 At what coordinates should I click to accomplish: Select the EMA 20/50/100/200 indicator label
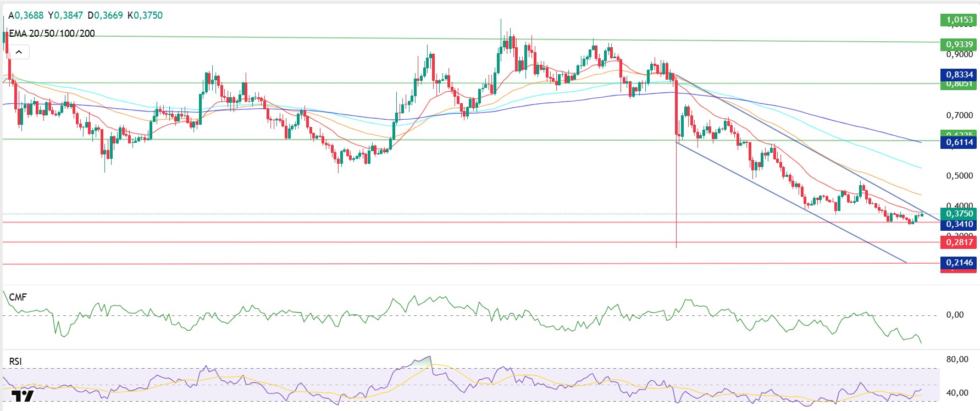52,34
